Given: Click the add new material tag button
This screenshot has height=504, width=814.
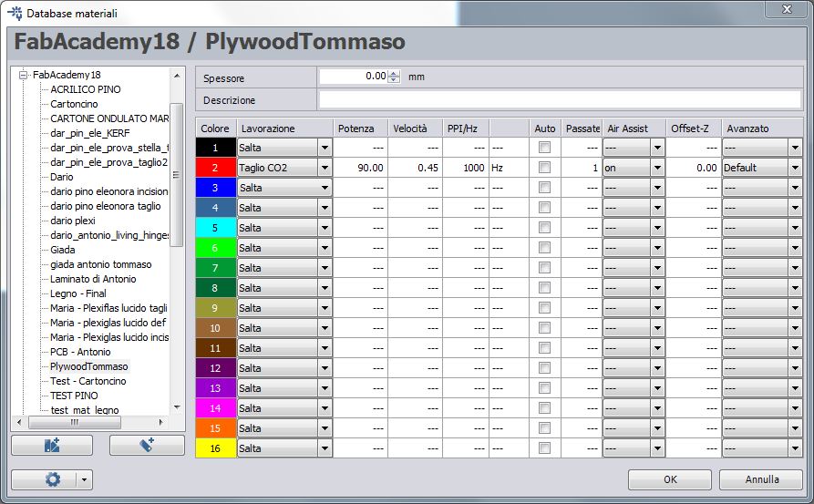Looking at the screenshot, I should click(x=147, y=445).
